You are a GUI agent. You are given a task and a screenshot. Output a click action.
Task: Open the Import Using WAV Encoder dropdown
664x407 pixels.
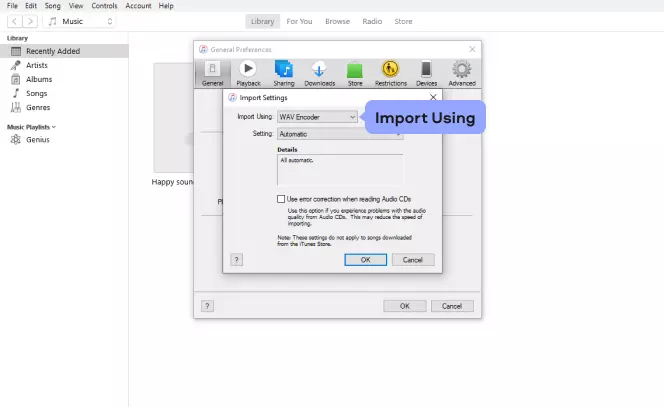point(317,117)
